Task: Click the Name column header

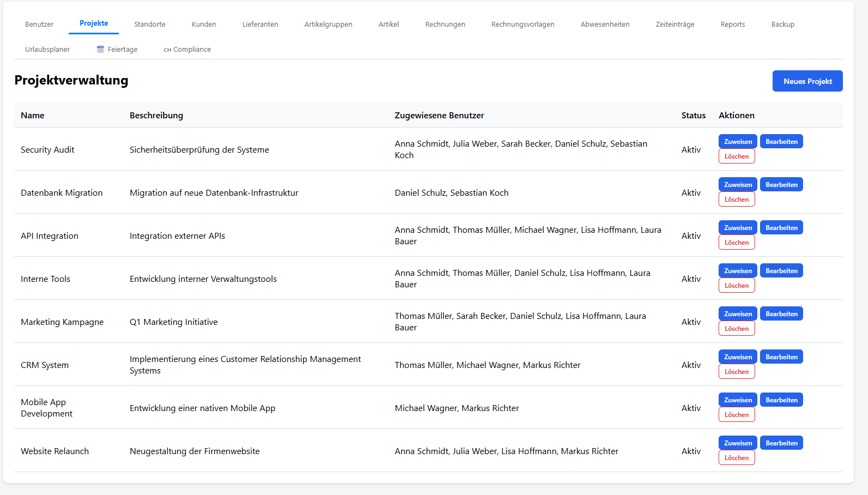Action: (33, 116)
